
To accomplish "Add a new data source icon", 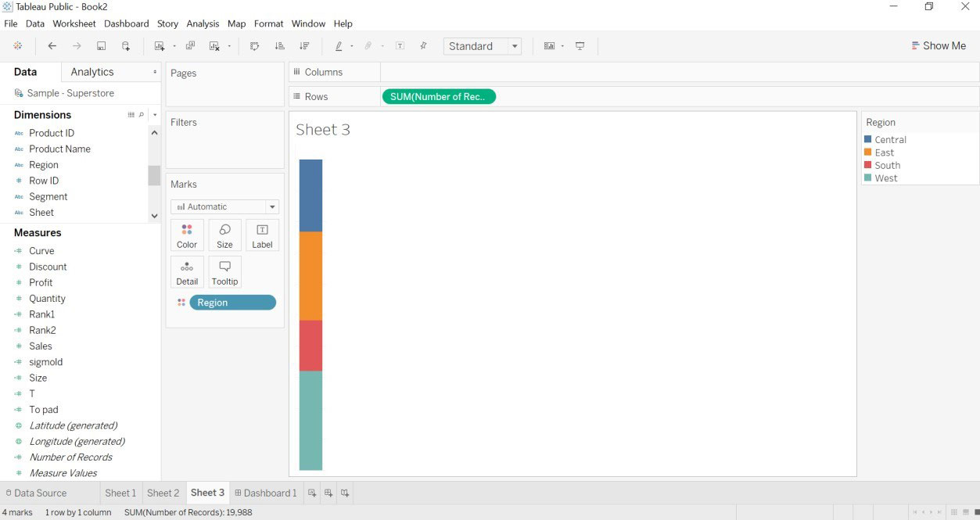I will pos(126,46).
